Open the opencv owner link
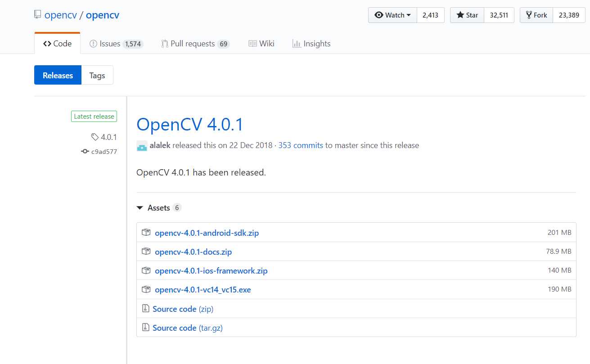This screenshot has width=590, height=364. point(60,15)
